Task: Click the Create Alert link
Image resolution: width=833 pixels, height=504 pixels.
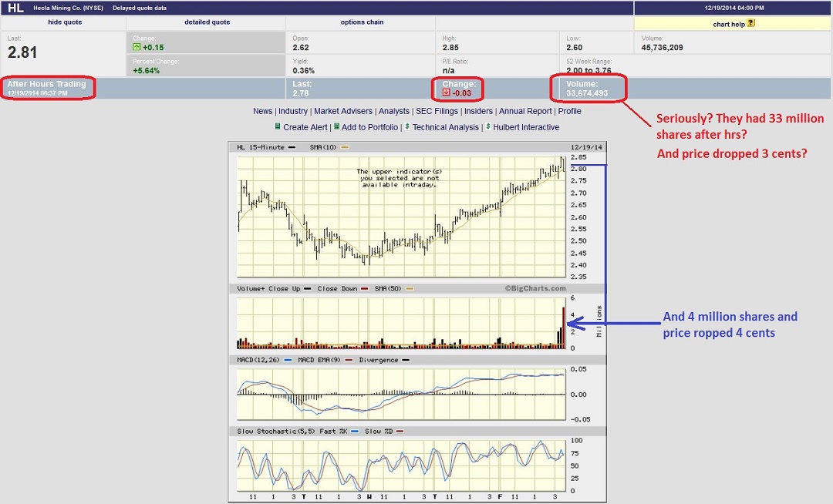Action: tap(305, 127)
